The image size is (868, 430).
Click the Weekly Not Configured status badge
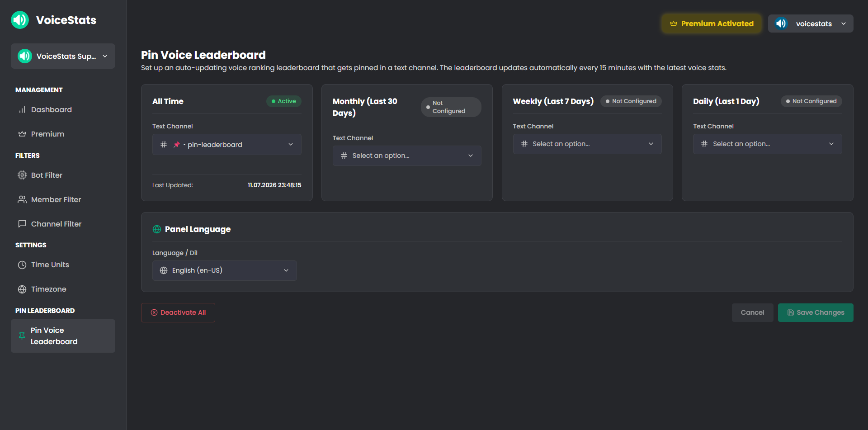pyautogui.click(x=631, y=101)
